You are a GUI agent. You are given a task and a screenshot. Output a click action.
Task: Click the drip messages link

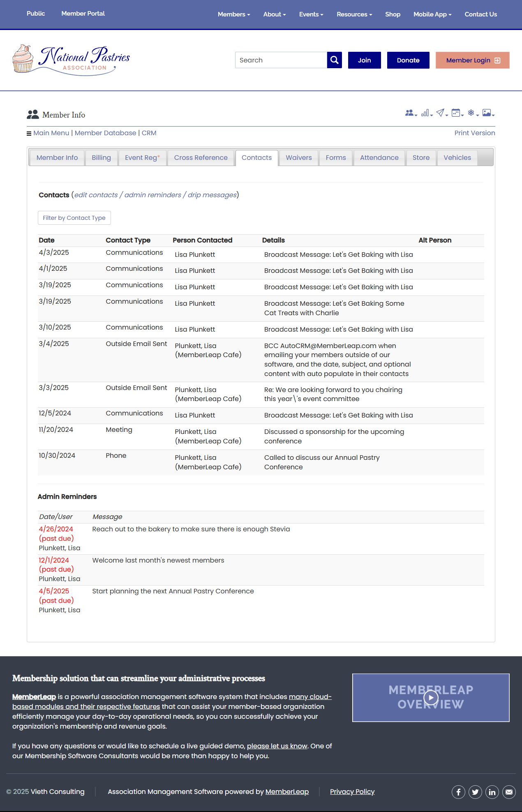pos(212,195)
